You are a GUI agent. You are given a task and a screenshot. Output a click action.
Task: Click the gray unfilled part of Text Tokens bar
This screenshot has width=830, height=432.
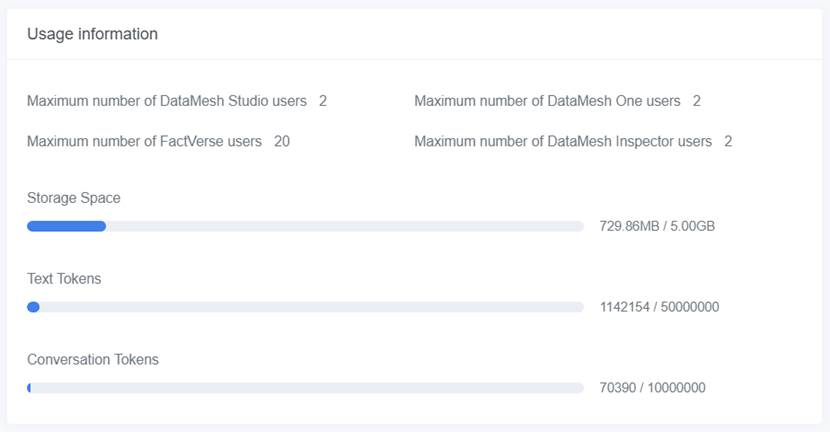[x=310, y=307]
